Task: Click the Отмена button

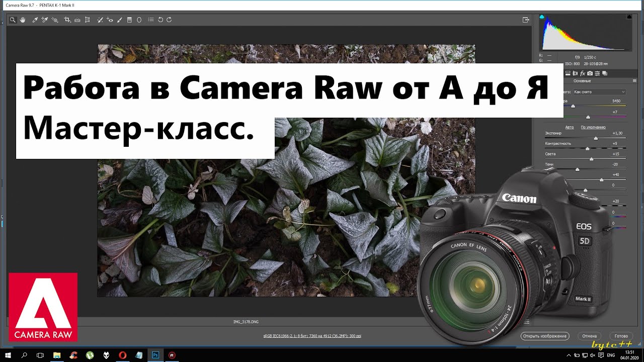Action: coord(589,336)
